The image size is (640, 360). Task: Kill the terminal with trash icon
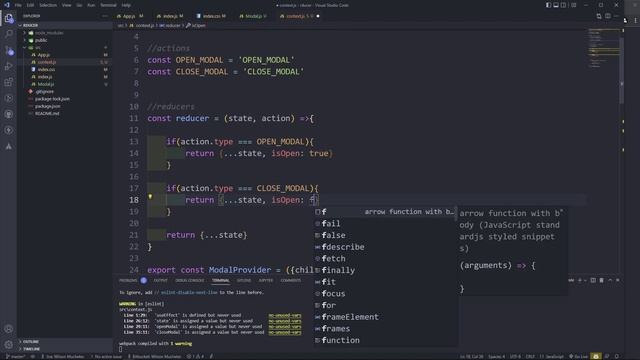[601, 280]
